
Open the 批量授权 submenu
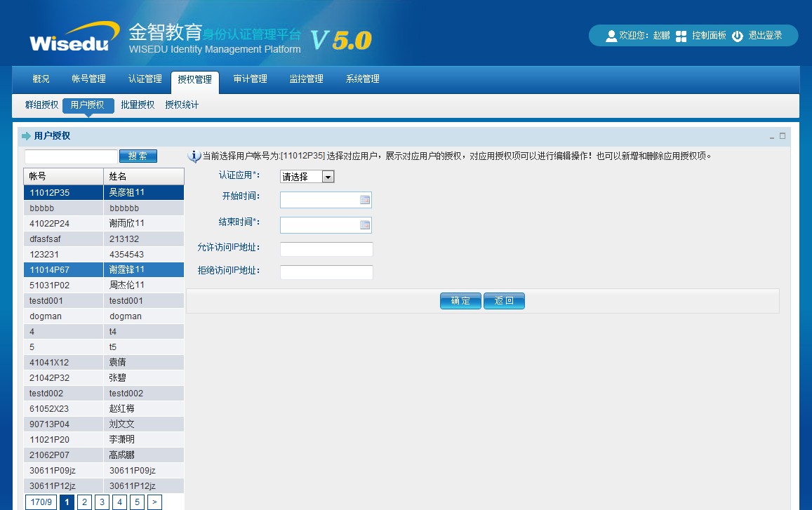(x=138, y=105)
